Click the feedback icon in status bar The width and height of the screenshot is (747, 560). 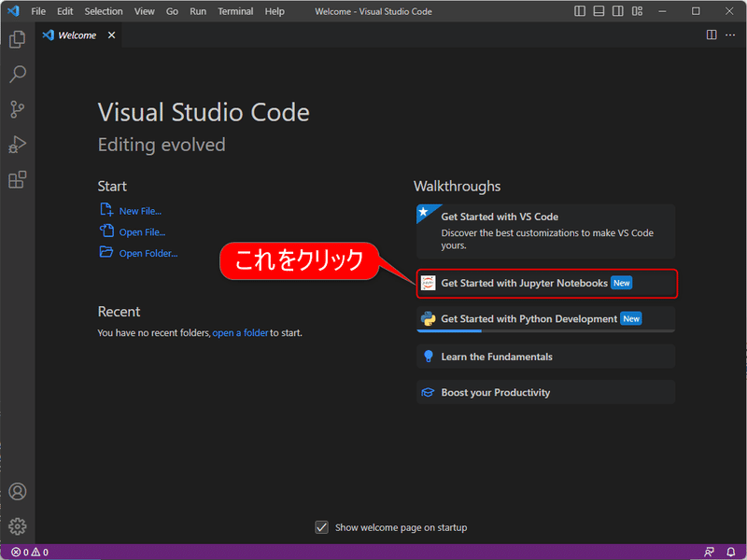pos(709,553)
